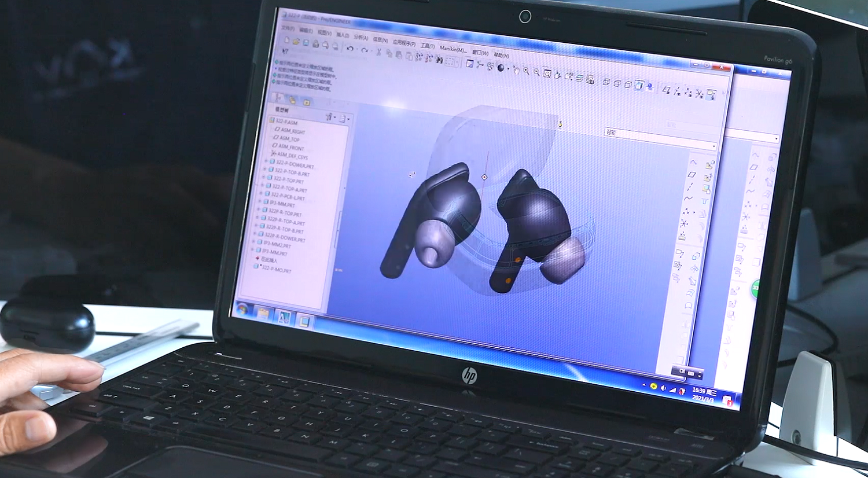Click the Redo arrow icon
Screen dimensions: 868x478
click(x=365, y=50)
